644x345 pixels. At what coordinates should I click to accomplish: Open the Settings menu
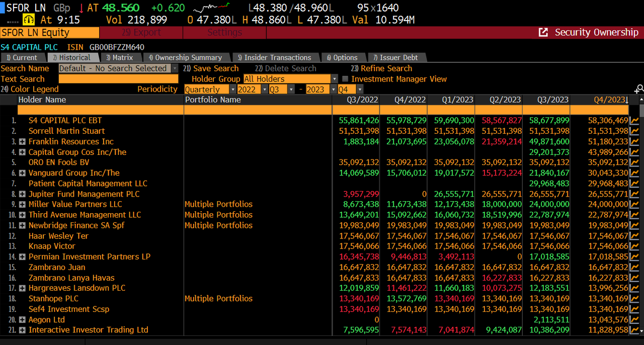point(224,32)
